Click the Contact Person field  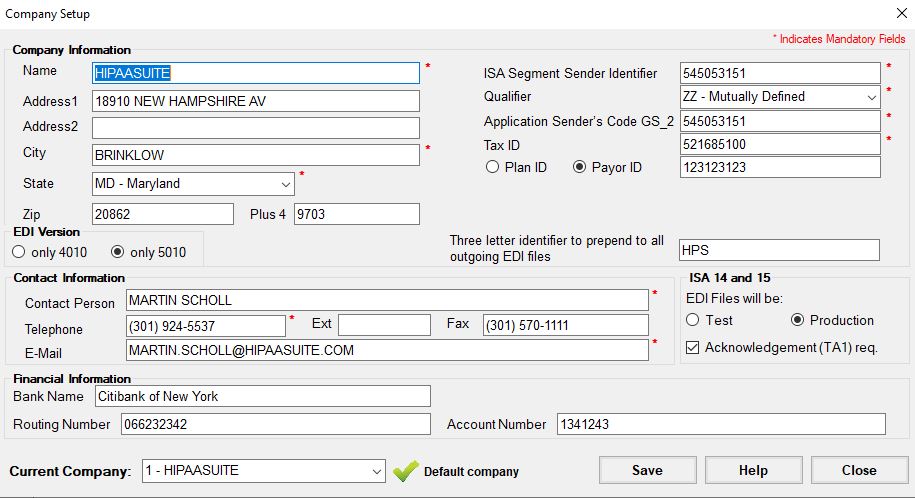(x=387, y=300)
